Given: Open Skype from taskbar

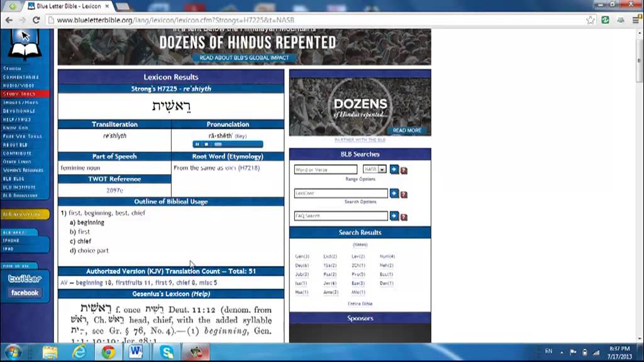Looking at the screenshot, I should point(167,352).
